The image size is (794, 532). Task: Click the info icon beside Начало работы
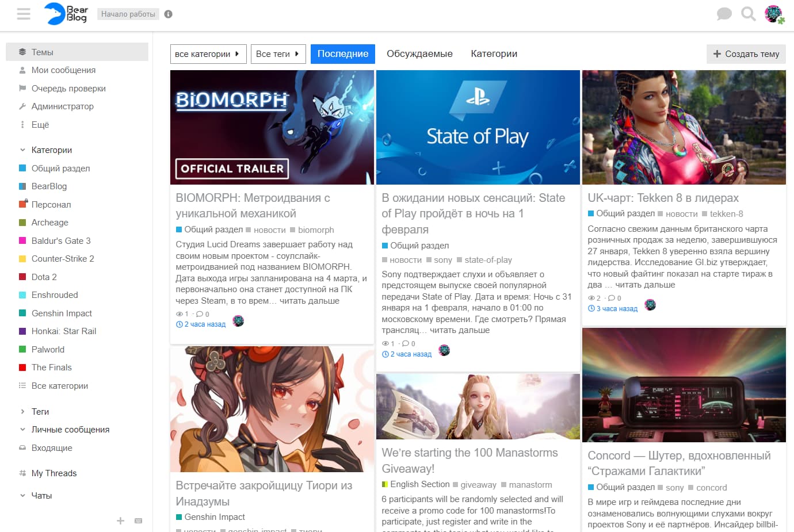tap(168, 14)
